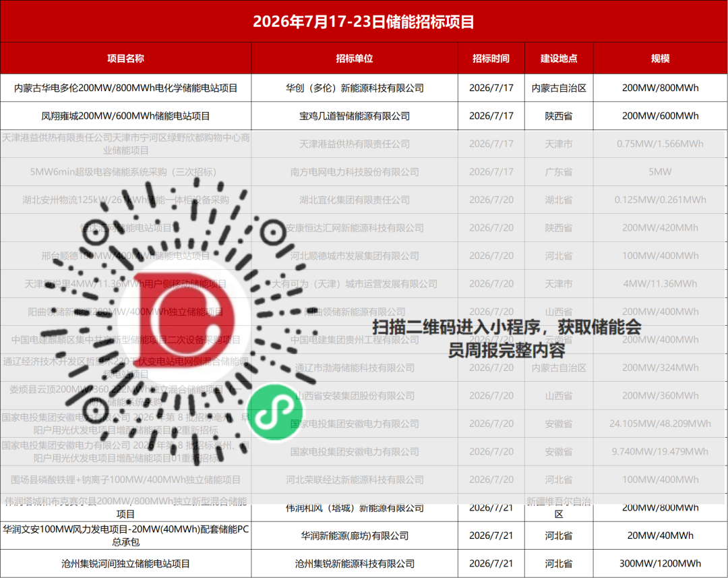Click the scale cell 200MW/324MWh
The height and width of the screenshot is (578, 728).
[660, 368]
